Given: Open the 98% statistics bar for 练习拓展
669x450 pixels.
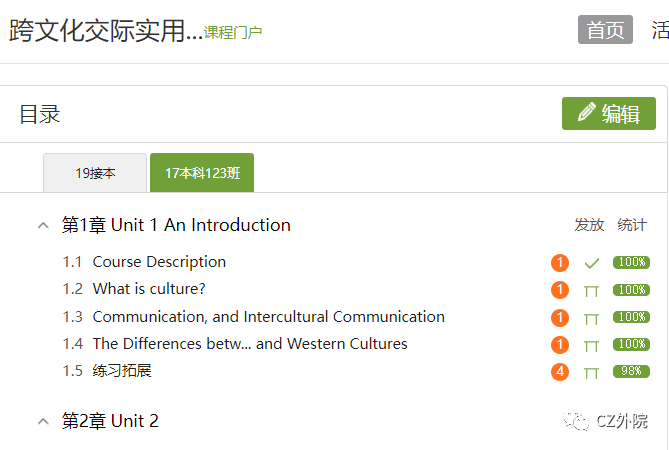Looking at the screenshot, I should click(631, 371).
